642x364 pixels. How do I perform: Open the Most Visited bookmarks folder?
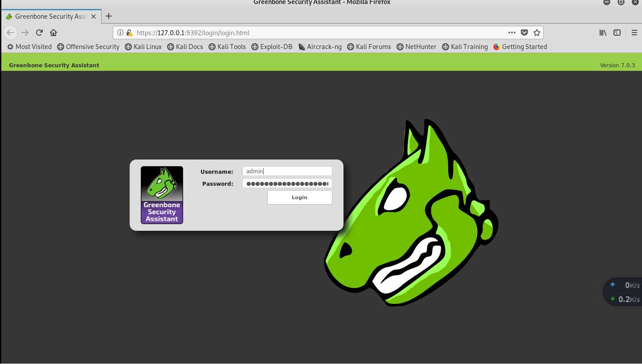coord(29,47)
